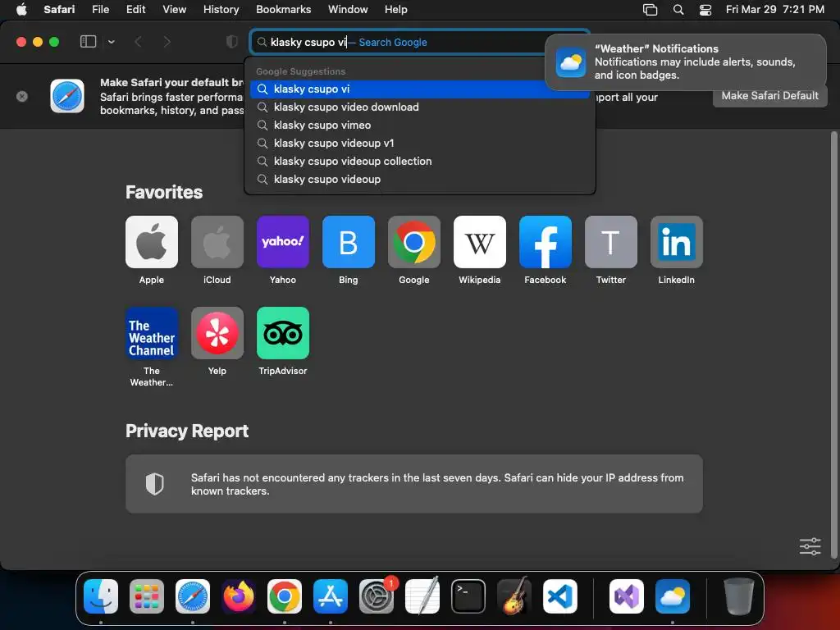Open the LinkedIn favorite tile
Screen dimensions: 840x630
point(677,242)
